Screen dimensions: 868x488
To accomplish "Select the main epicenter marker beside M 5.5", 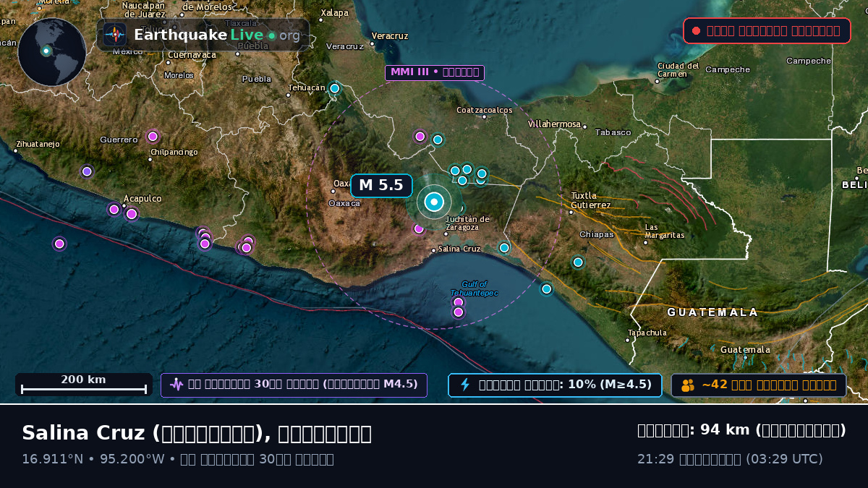I will click(x=434, y=202).
